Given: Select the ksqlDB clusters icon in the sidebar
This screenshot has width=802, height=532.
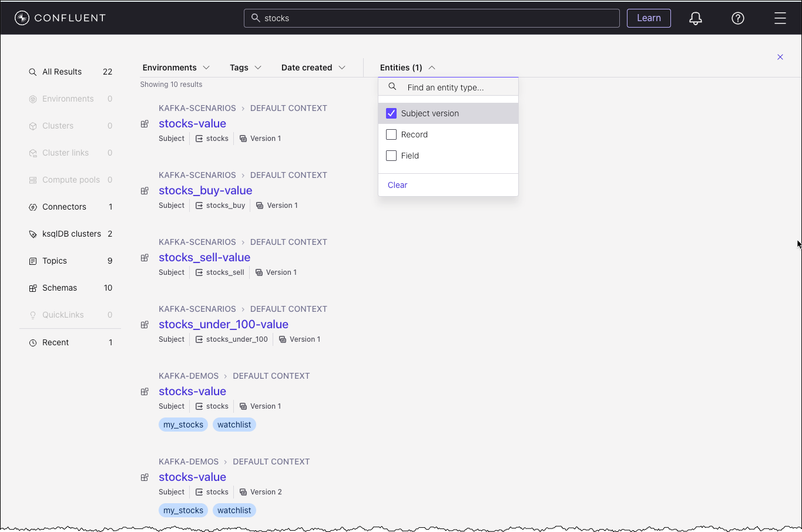Looking at the screenshot, I should pyautogui.click(x=33, y=234).
